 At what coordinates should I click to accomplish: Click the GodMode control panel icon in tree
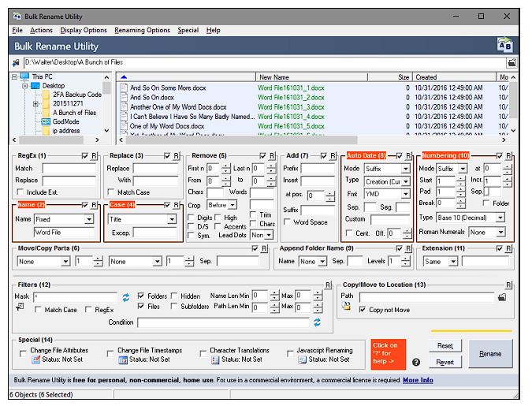pos(46,121)
